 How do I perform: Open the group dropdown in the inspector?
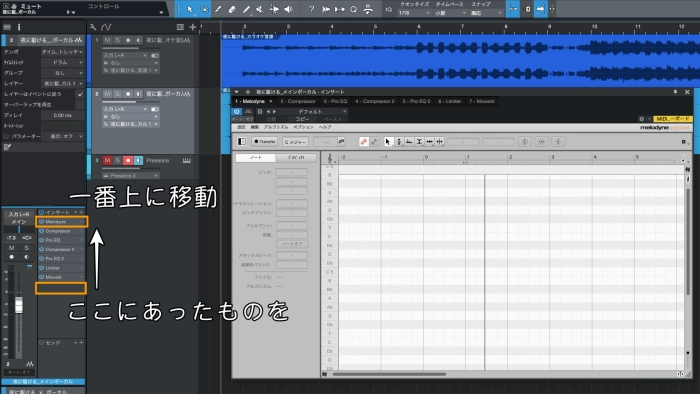point(62,73)
